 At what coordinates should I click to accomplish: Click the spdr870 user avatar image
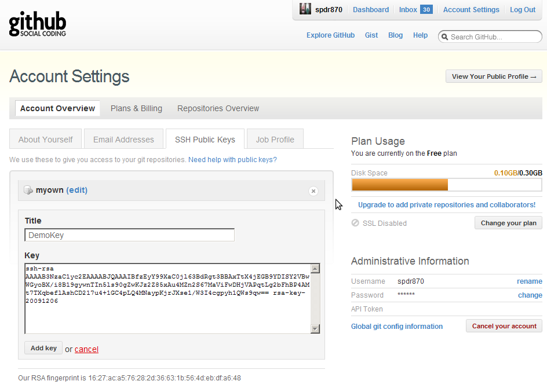(305, 9)
